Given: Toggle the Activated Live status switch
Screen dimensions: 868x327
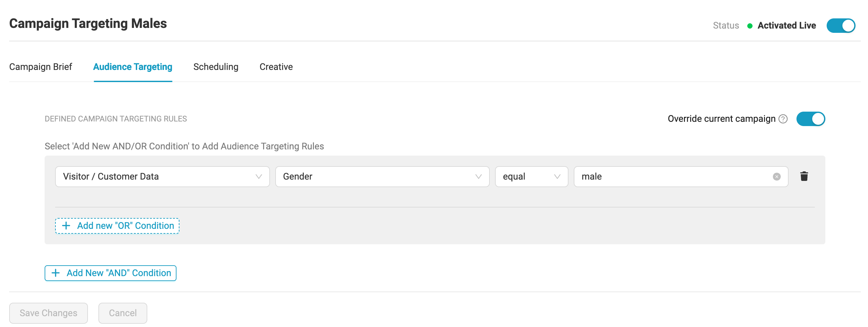Looking at the screenshot, I should point(840,26).
